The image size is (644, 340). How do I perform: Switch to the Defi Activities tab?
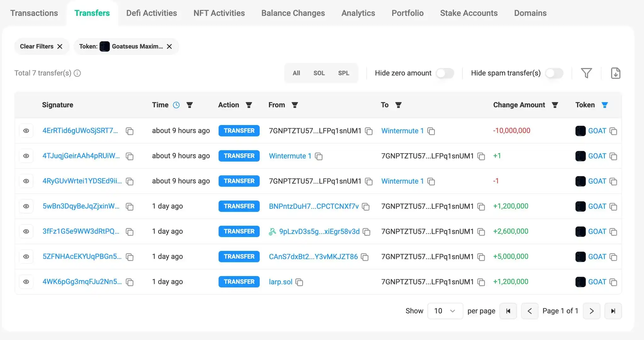(x=152, y=13)
